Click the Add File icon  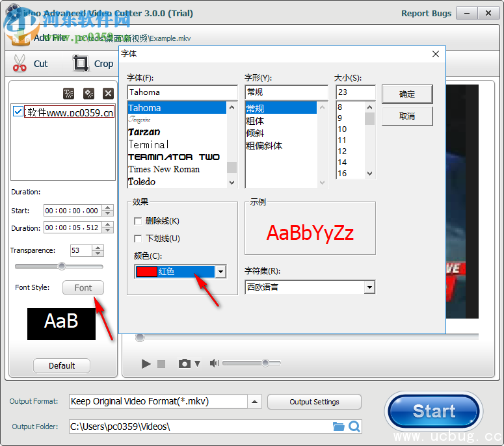[x=20, y=38]
